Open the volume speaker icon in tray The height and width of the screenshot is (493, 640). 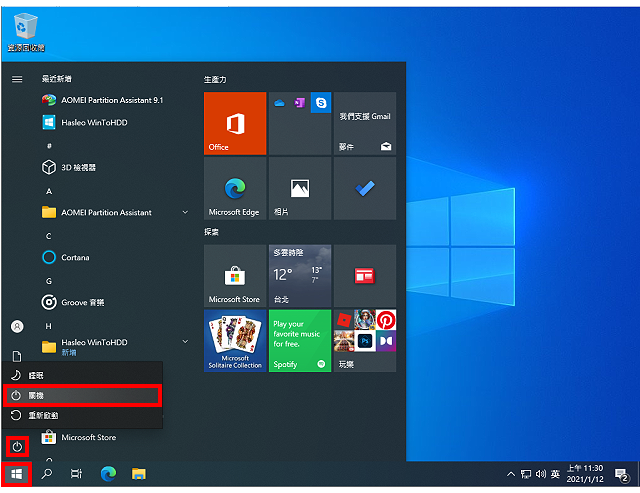pos(540,474)
